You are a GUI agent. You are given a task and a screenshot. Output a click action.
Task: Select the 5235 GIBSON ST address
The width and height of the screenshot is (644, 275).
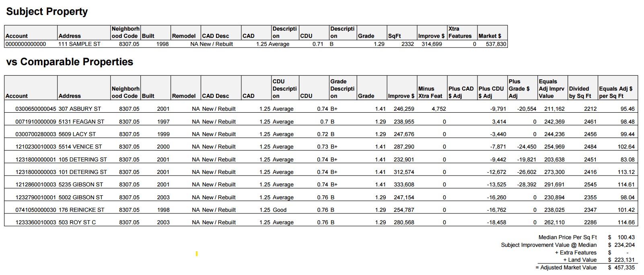(81, 184)
